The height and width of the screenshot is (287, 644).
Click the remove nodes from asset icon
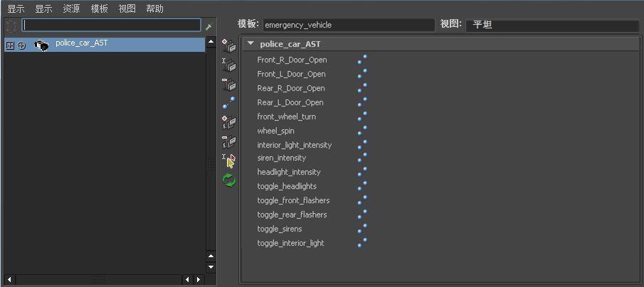click(228, 141)
